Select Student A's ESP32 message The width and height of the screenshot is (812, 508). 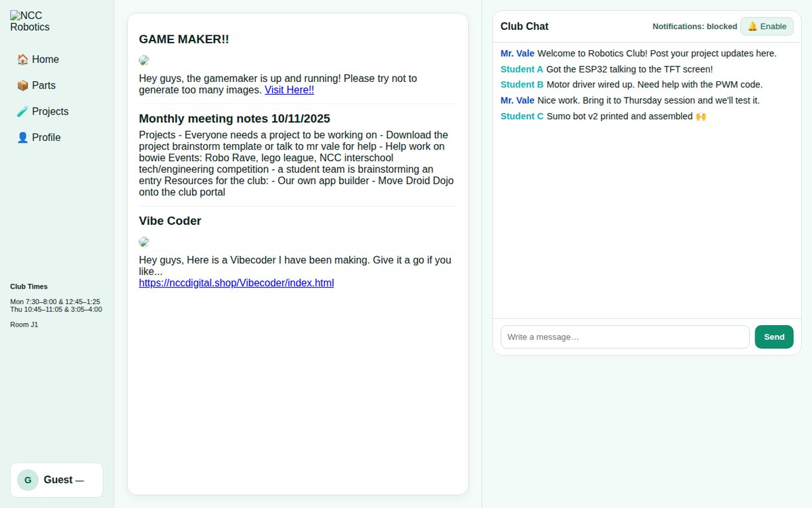(x=607, y=69)
